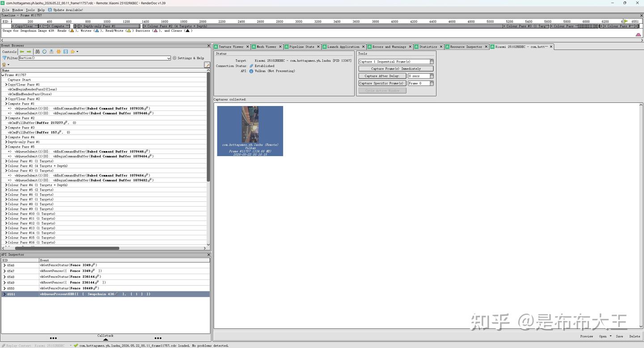This screenshot has width=644, height=348.
Task: Expand Colour Pass #5 (2 Targets)
Action: click(x=6, y=190)
